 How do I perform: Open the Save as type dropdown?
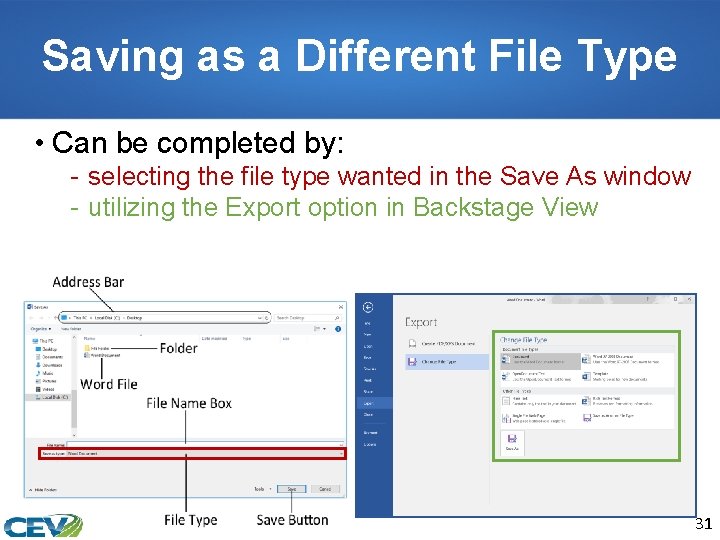(x=205, y=454)
